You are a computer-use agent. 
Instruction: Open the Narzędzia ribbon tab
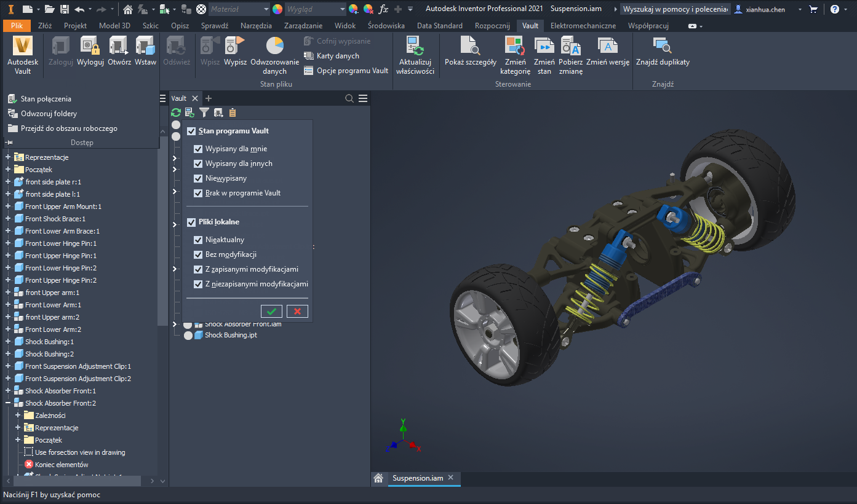click(257, 26)
